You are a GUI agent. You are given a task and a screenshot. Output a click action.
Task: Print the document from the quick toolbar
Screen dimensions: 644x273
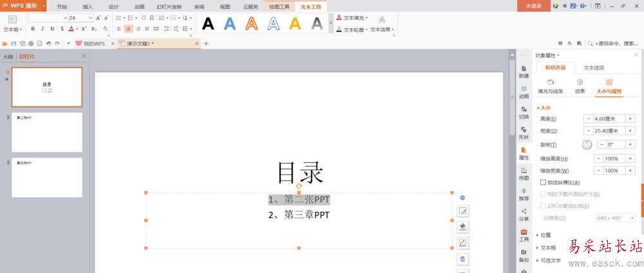[x=31, y=44]
